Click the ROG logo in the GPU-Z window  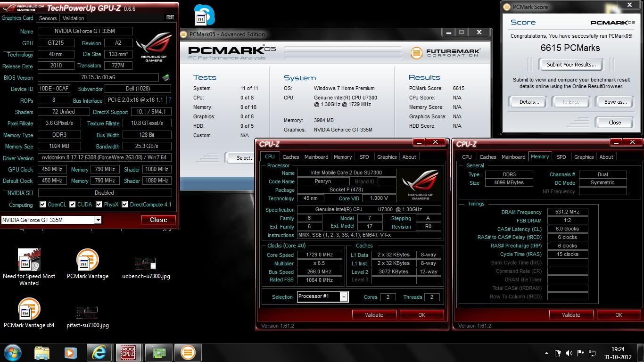tap(154, 47)
